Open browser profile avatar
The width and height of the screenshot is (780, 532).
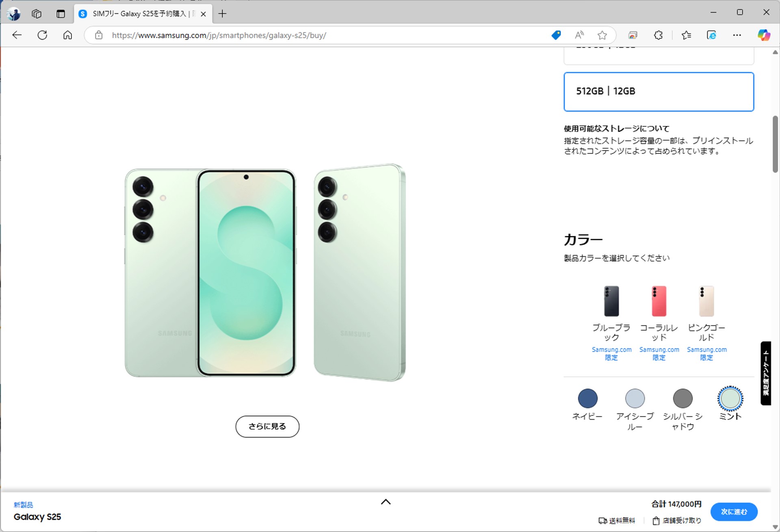coord(14,14)
